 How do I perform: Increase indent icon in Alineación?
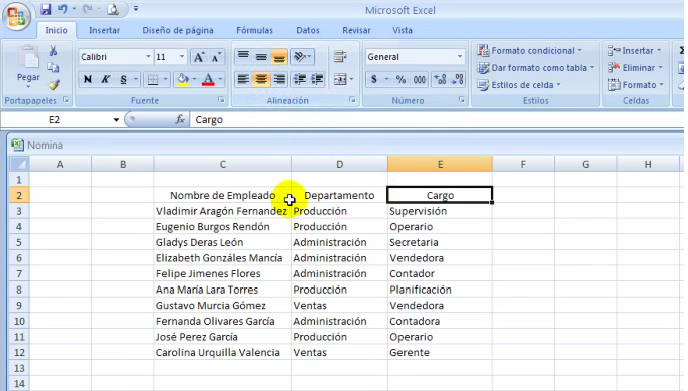point(317,79)
